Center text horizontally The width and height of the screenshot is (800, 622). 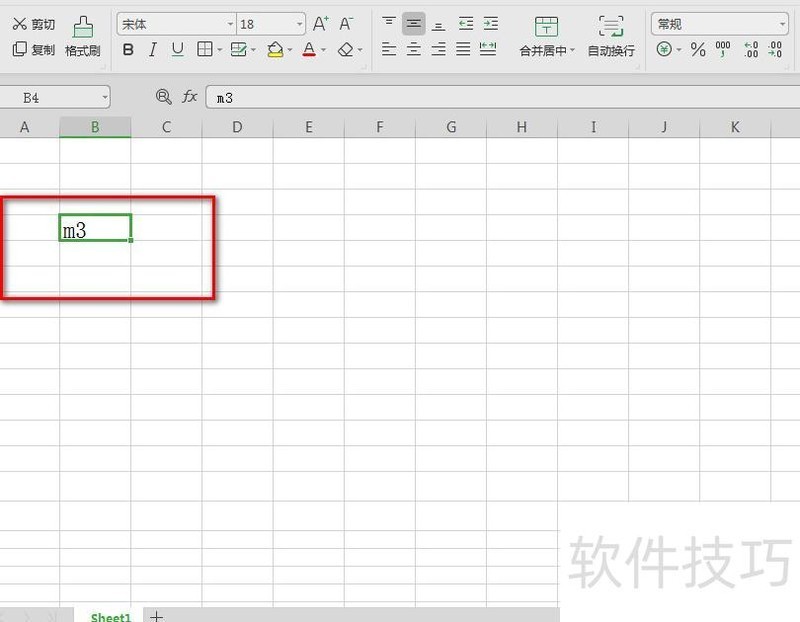414,49
